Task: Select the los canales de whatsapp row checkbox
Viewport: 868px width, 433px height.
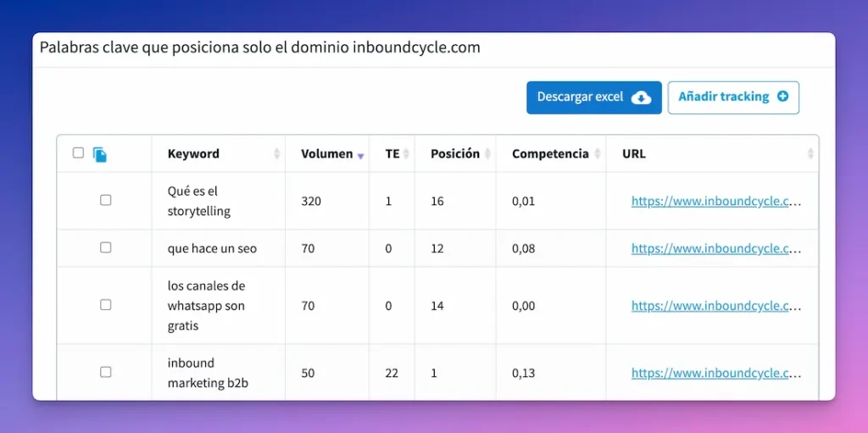Action: 105,304
